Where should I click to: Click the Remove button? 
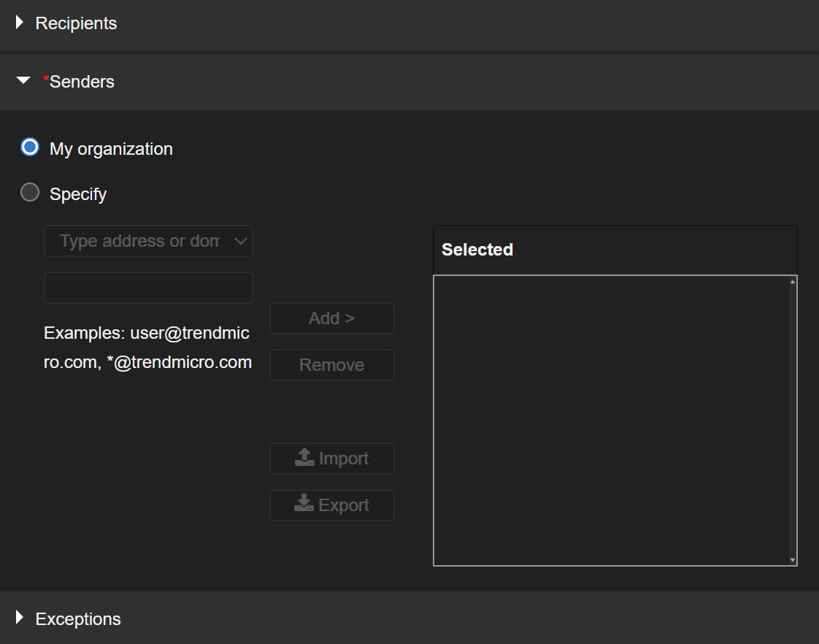point(331,365)
